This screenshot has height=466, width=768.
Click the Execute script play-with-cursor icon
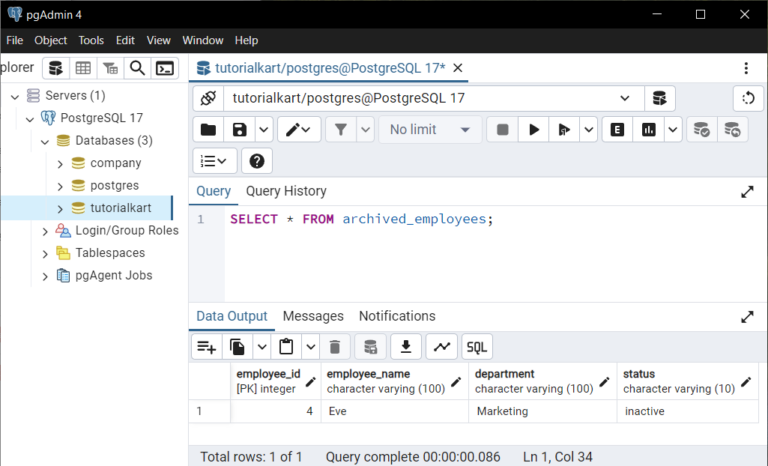coord(564,130)
